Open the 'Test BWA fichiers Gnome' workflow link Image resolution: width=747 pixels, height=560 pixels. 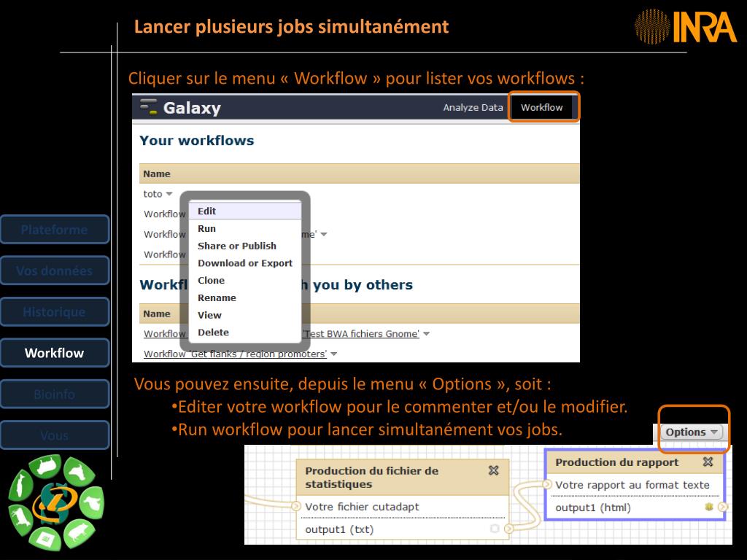362,334
